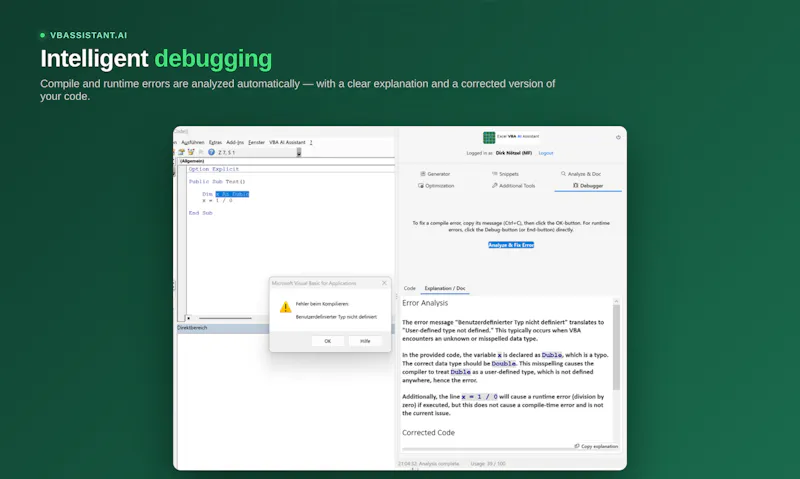Select the Explanation / Doc tab
Image resolution: width=800 pixels, height=479 pixels.
[x=445, y=288]
